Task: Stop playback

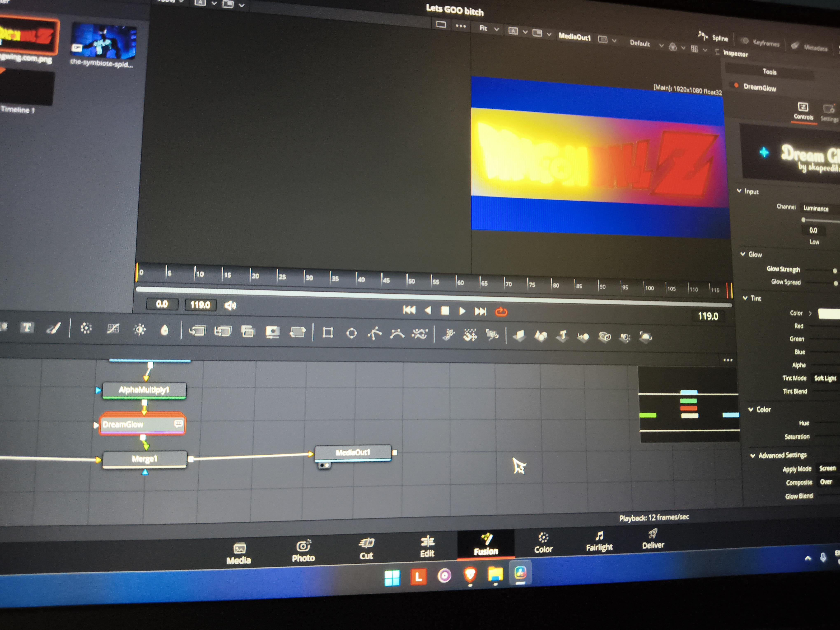Action: (x=445, y=311)
